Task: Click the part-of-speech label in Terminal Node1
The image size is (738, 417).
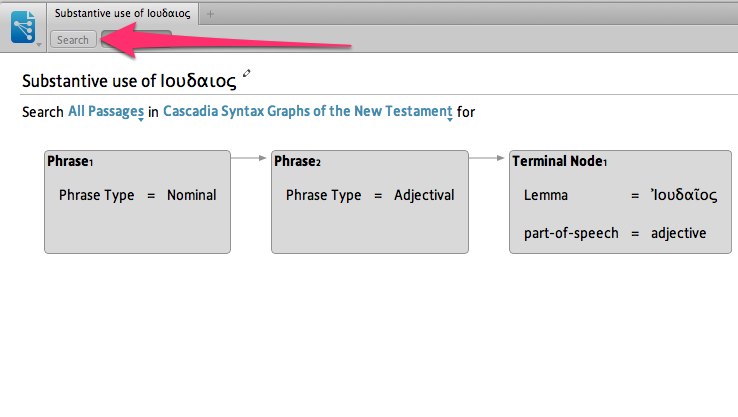Action: pyautogui.click(x=565, y=233)
